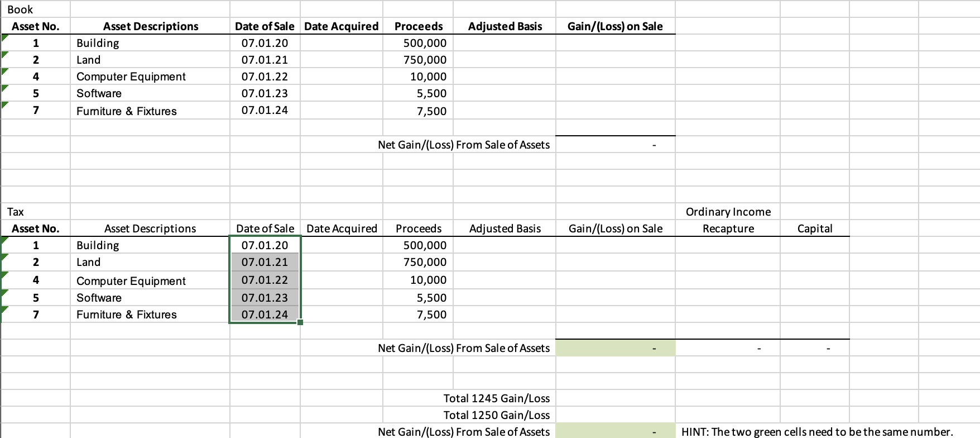Click the bold Proceeds header in Book table
This screenshot has height=438, width=980.
point(419,26)
